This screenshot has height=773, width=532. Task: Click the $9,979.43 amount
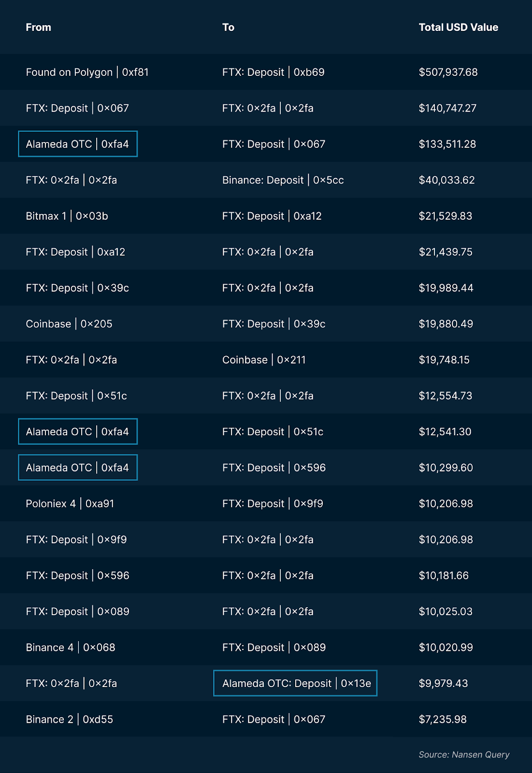pos(443,684)
